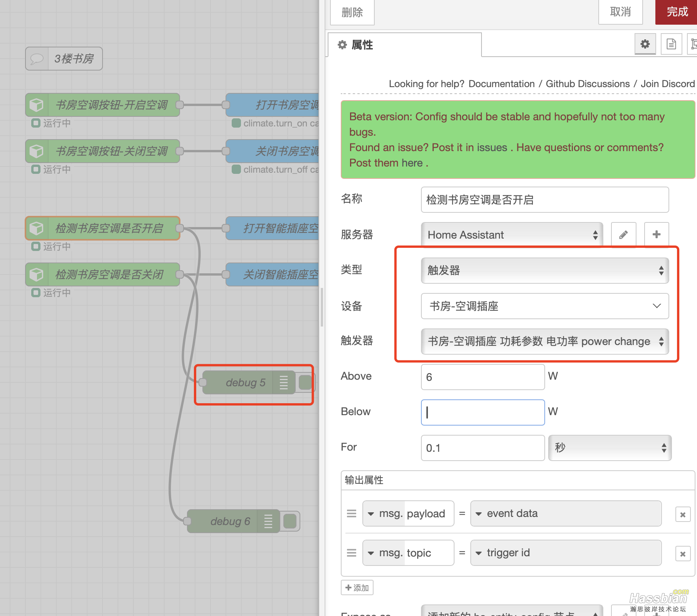Open the 服务器 Home Assistant dropdown
This screenshot has height=616, width=697.
(x=512, y=235)
